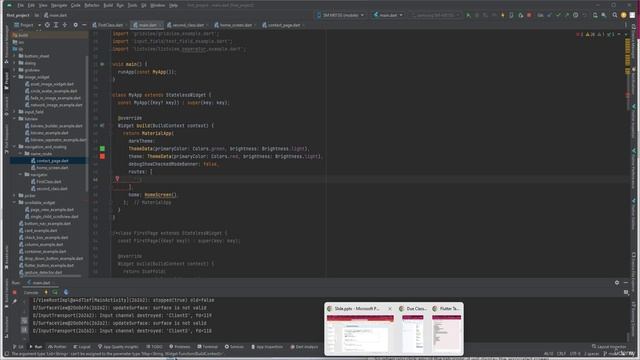Click Hot Restart icon in Run console
Image resolution: width=640 pixels, height=360 pixels.
click(55, 292)
